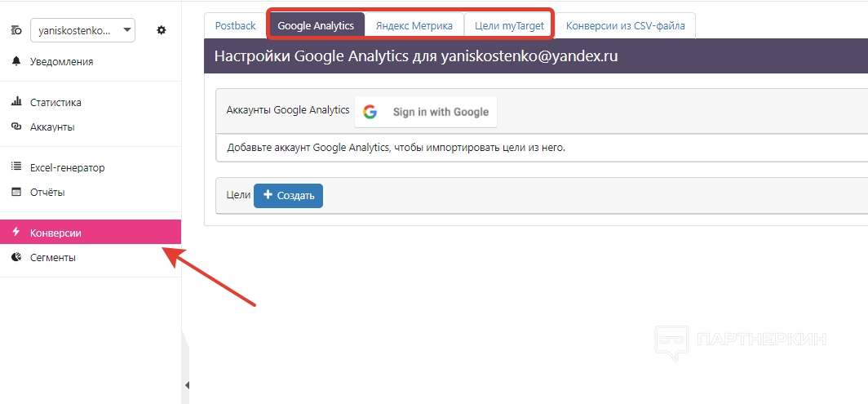Open the Конверсии из CSV-файла tab
This screenshot has height=404, width=868.
pyautogui.click(x=625, y=25)
